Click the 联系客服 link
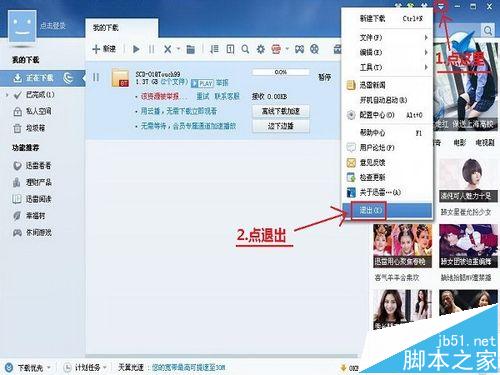 point(227,97)
